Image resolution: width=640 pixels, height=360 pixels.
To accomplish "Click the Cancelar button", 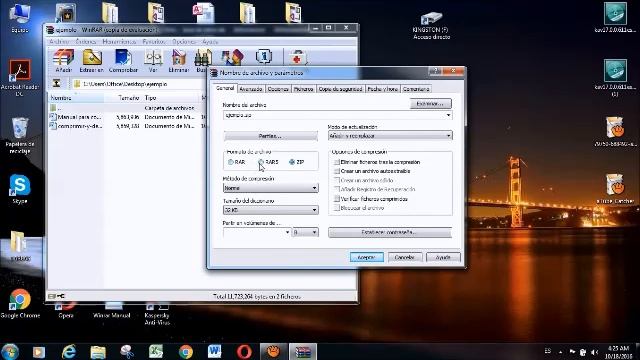I will [x=404, y=257].
